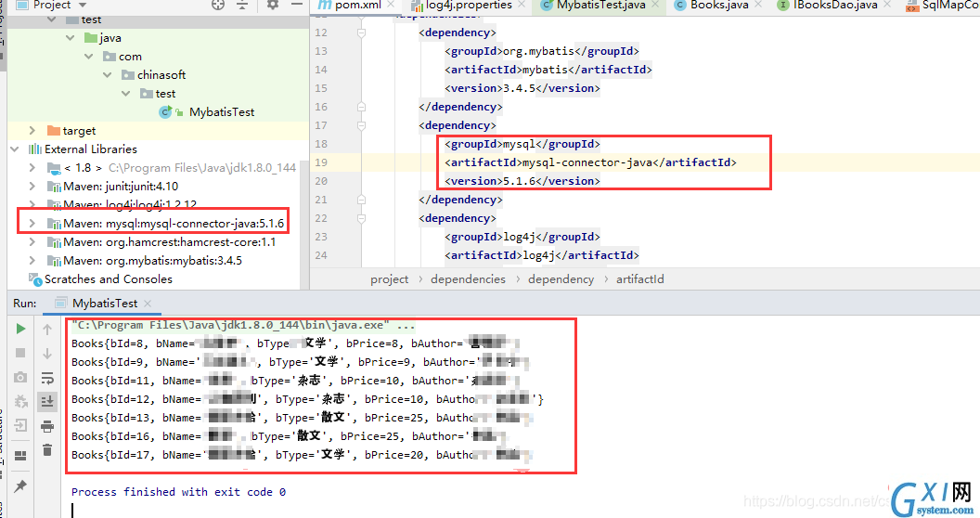Expand the JDK 1.8 library node
This screenshot has height=518, width=980.
coord(32,168)
